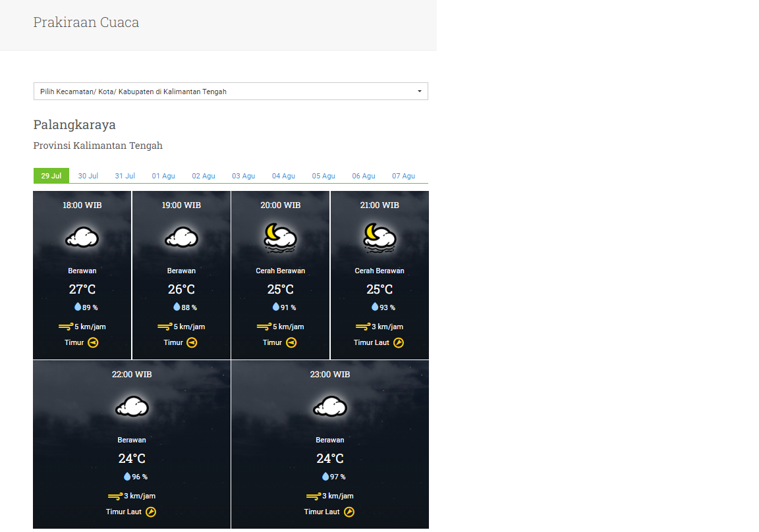
Task: Click the 88 % humidity value
Action: tap(189, 307)
